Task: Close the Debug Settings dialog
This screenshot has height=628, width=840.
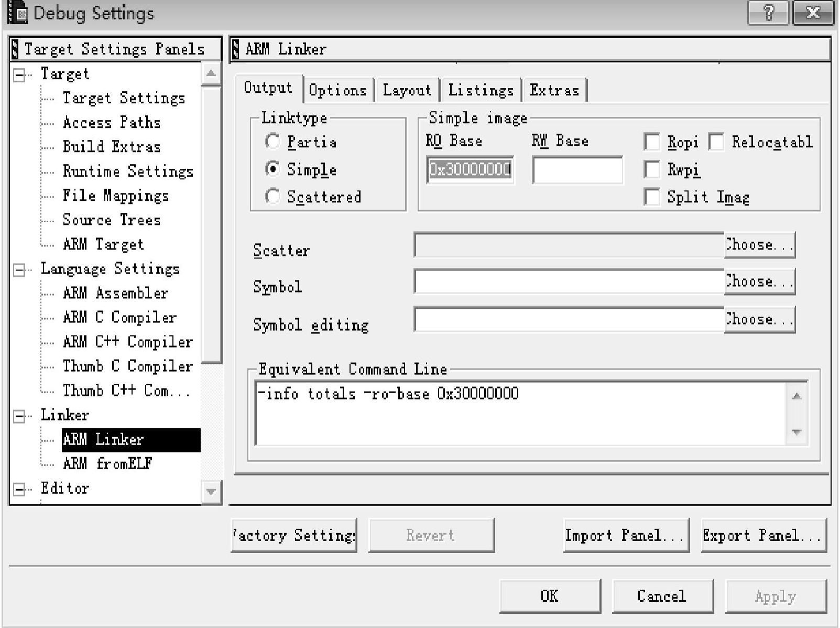Action: point(813,13)
